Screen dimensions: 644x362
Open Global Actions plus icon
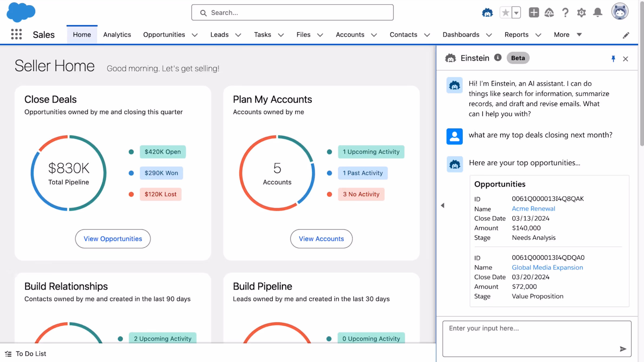pos(534,12)
